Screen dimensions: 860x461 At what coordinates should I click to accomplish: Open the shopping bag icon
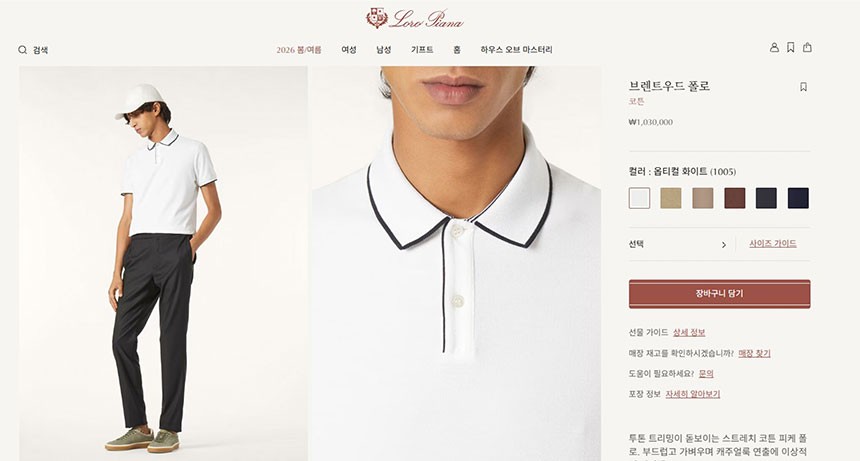click(x=807, y=48)
